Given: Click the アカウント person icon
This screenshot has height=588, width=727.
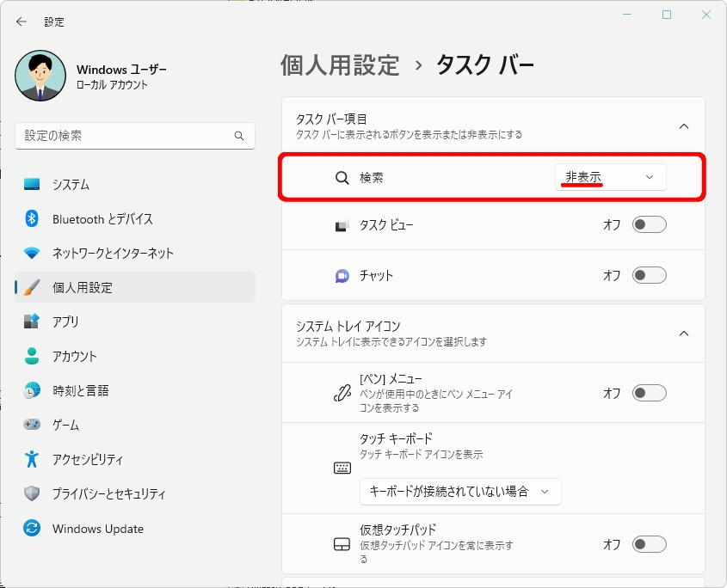Looking at the screenshot, I should tap(32, 356).
